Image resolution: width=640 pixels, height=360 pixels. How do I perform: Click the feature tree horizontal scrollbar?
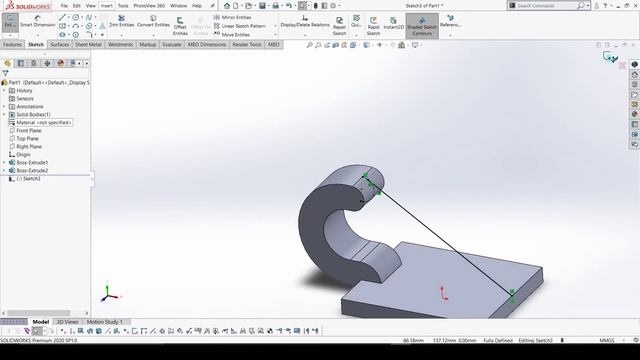[39, 313]
